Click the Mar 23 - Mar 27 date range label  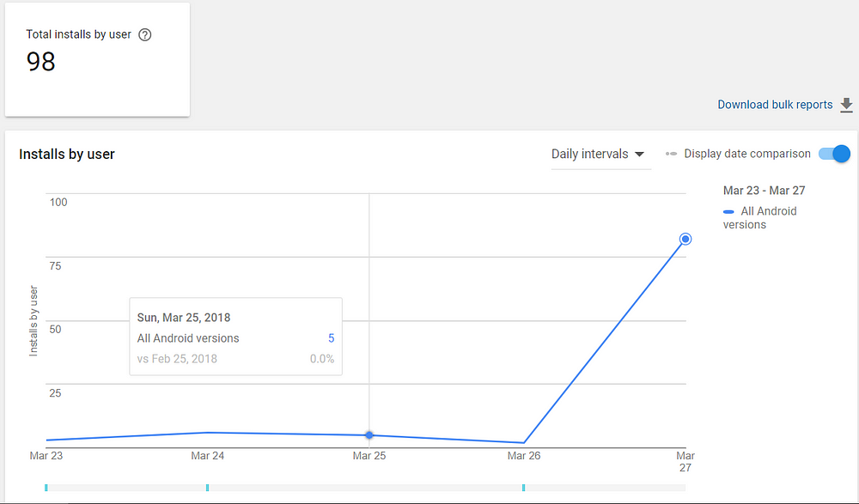[x=764, y=191]
